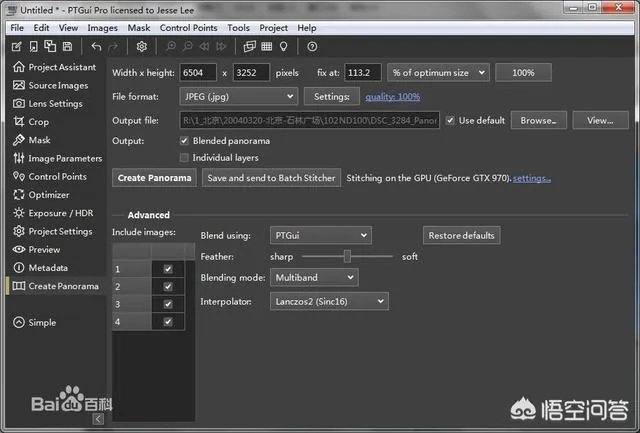The height and width of the screenshot is (433, 640).
Task: Click the Create Panorama button
Action: point(154,178)
